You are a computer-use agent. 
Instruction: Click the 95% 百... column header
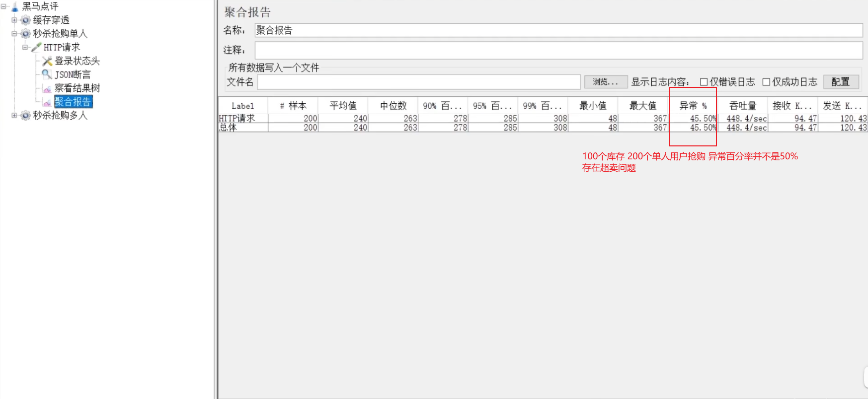[493, 106]
